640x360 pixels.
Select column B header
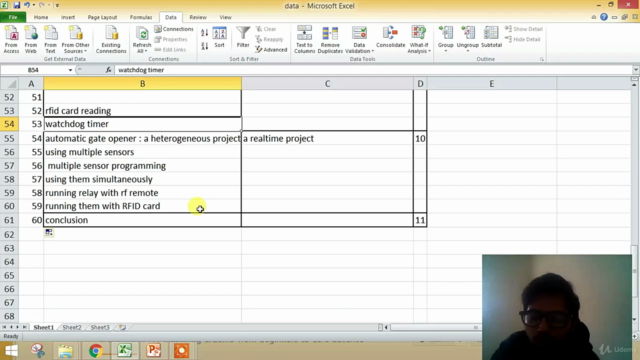pyautogui.click(x=142, y=84)
